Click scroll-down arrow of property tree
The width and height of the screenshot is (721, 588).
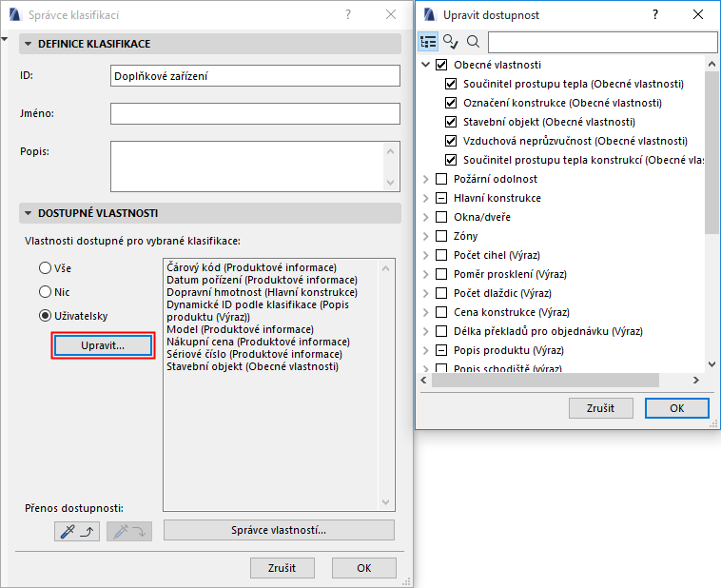pos(711,364)
